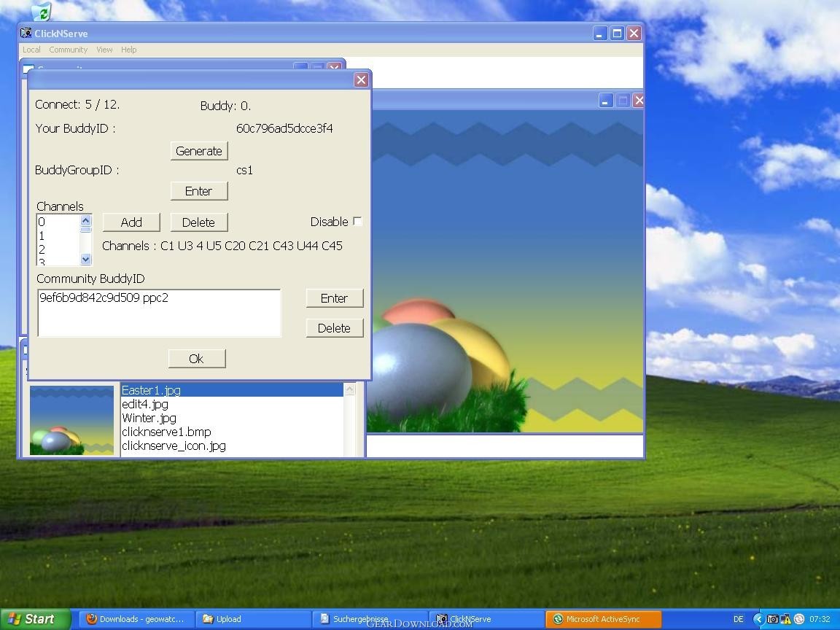
Task: Click ClickNServe title bar app icon
Action: (x=26, y=34)
